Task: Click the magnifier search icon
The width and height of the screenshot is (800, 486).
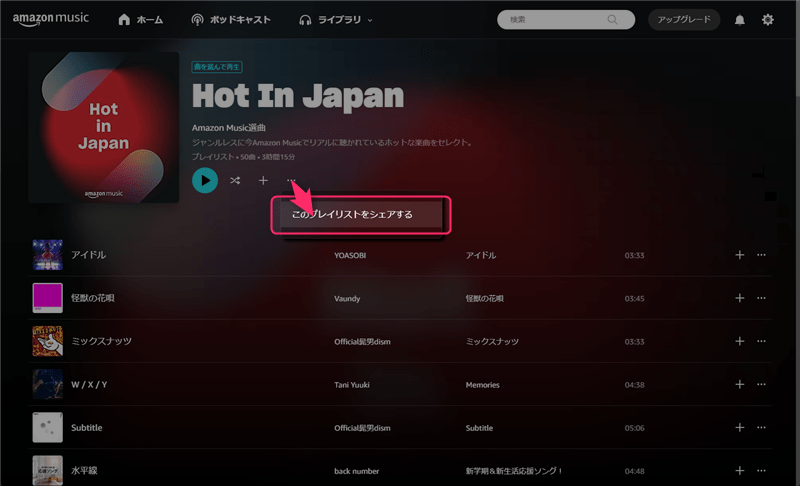Action: 612,19
